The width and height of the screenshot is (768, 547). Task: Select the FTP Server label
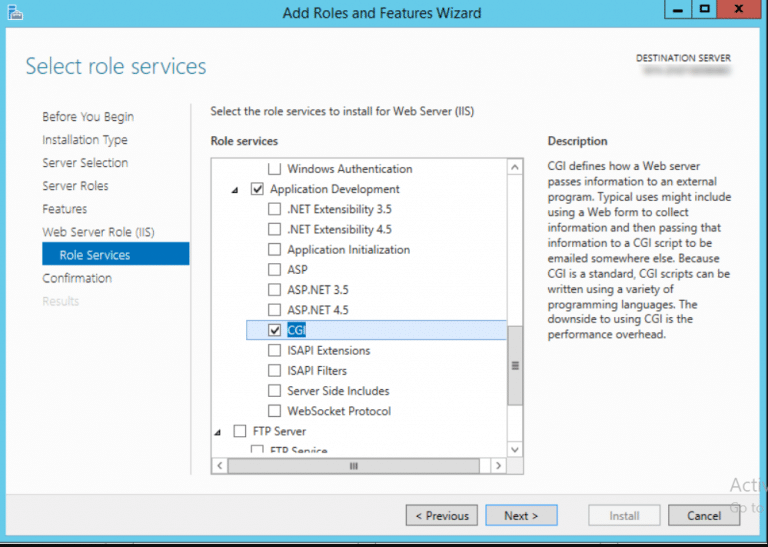[x=279, y=431]
